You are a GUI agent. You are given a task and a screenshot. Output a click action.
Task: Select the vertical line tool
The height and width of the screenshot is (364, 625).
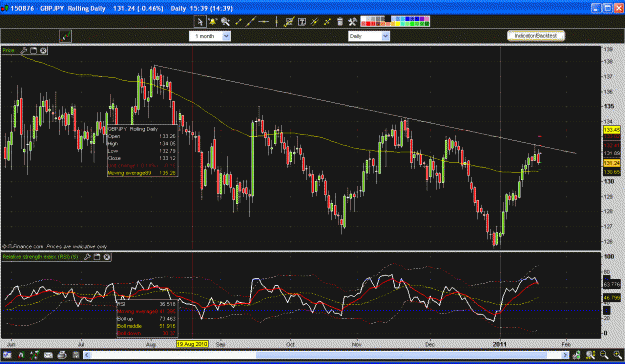[x=276, y=22]
